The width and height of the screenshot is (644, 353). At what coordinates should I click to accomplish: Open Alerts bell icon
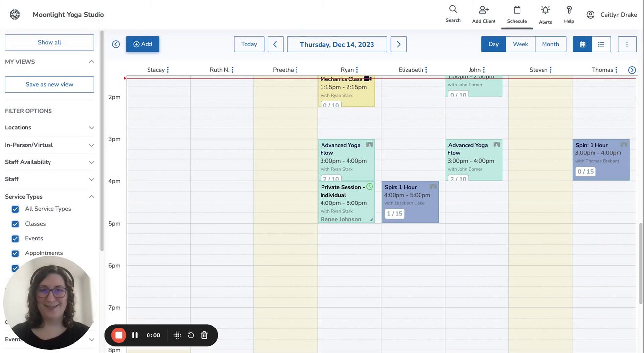point(545,15)
